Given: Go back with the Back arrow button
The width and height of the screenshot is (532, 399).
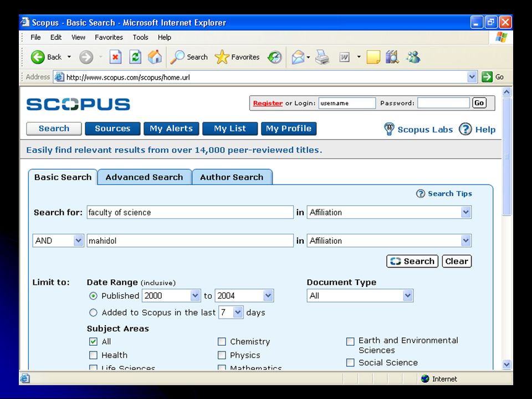Looking at the screenshot, I should [x=46, y=57].
